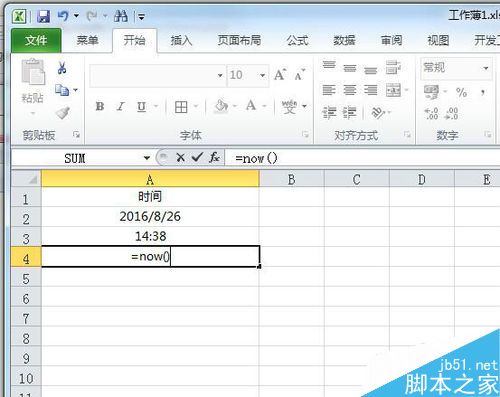Viewport: 500px width, 397px height.
Task: Click the Format Painter brush icon
Action: (x=63, y=113)
